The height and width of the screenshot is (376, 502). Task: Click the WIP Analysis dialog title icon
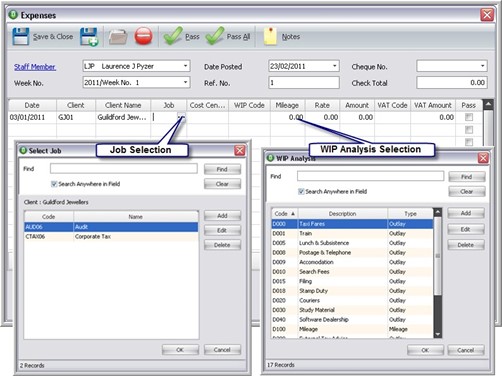click(x=270, y=158)
